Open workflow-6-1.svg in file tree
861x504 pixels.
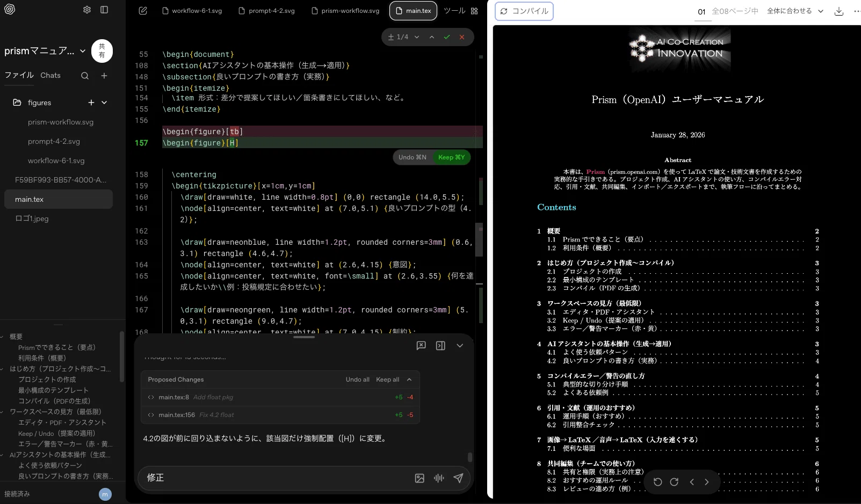pos(56,160)
